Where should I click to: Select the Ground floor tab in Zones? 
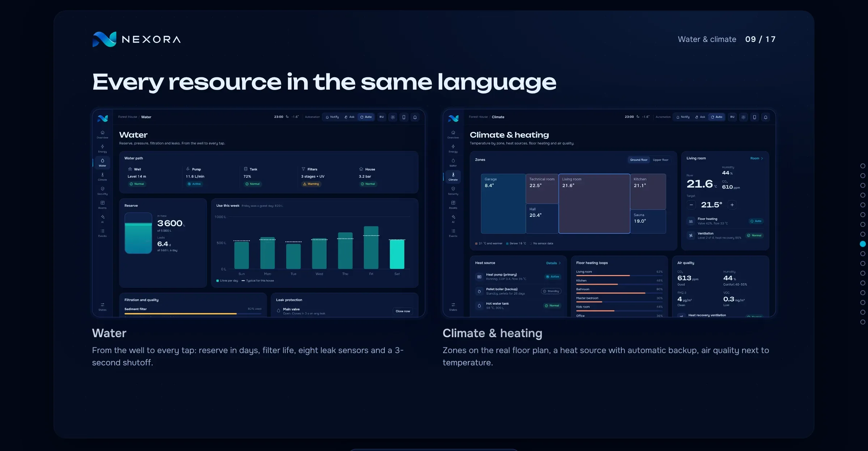[639, 160]
